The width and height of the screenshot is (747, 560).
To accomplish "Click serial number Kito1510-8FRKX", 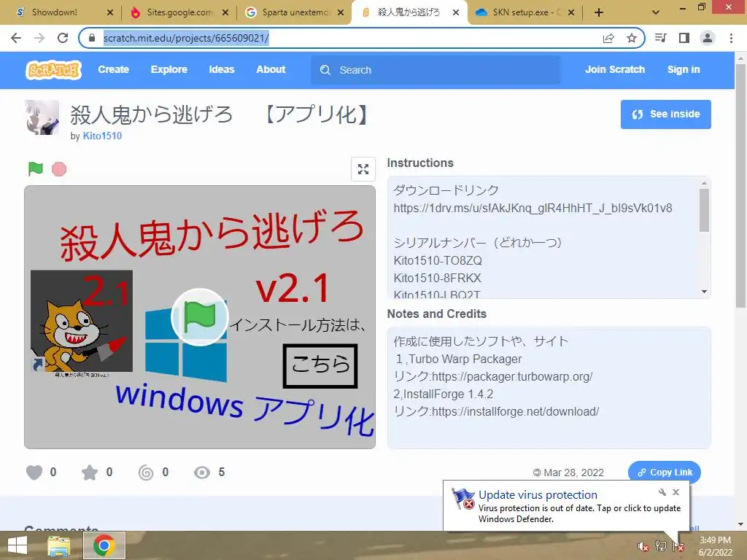I will coord(438,278).
